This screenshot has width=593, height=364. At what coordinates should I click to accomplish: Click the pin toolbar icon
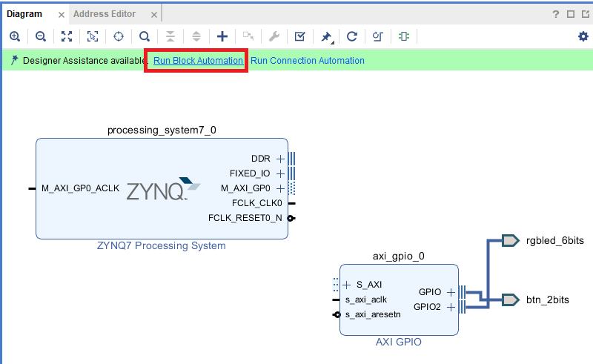click(325, 36)
